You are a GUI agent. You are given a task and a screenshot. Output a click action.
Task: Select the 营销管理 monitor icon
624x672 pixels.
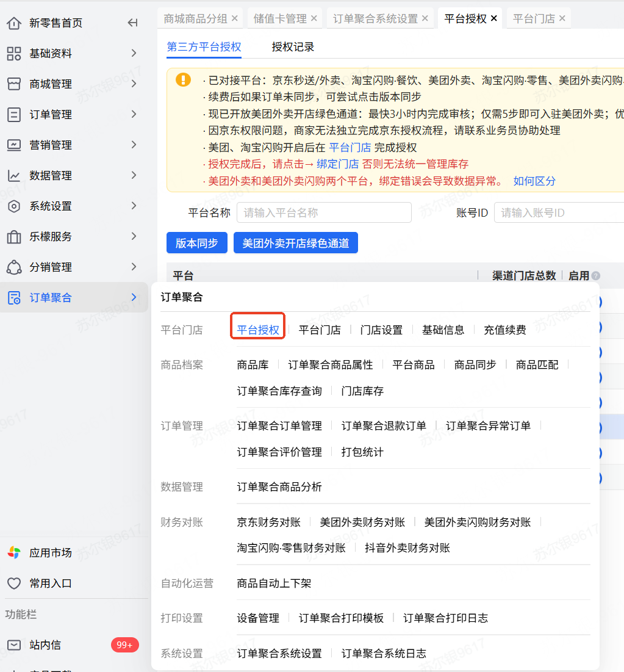(13, 145)
